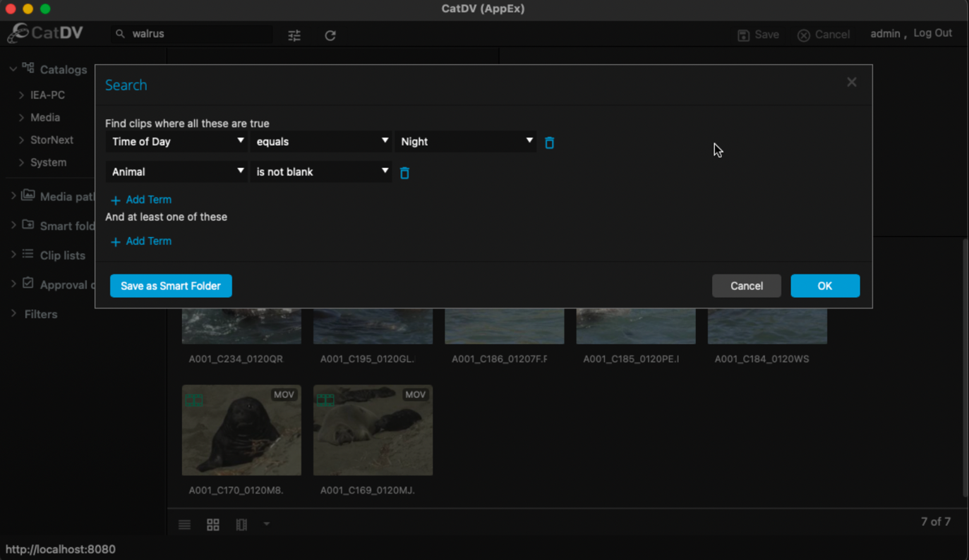Click sequence icon on A001_C169 thumbnail
969x560 pixels.
click(325, 400)
